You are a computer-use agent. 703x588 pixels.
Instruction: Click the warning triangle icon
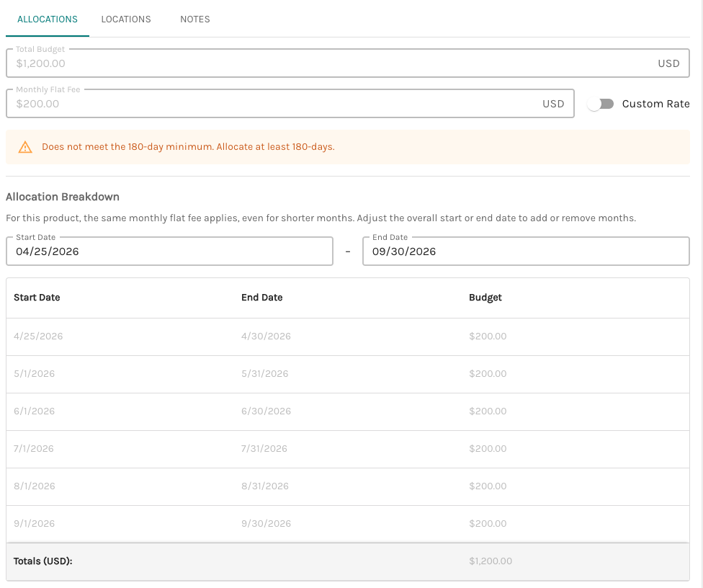(x=25, y=147)
